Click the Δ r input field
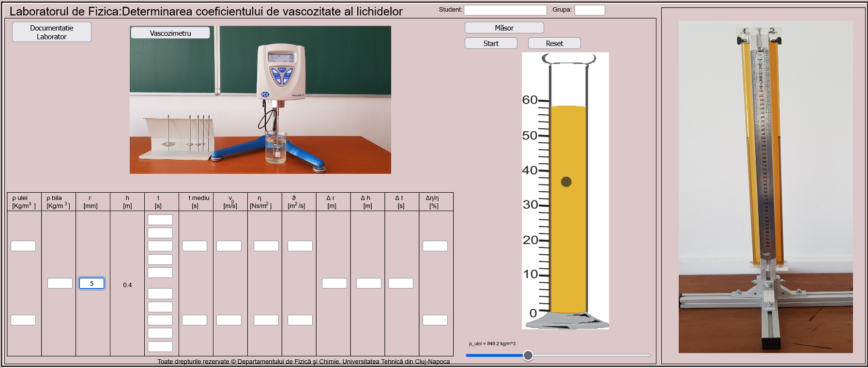 335,283
